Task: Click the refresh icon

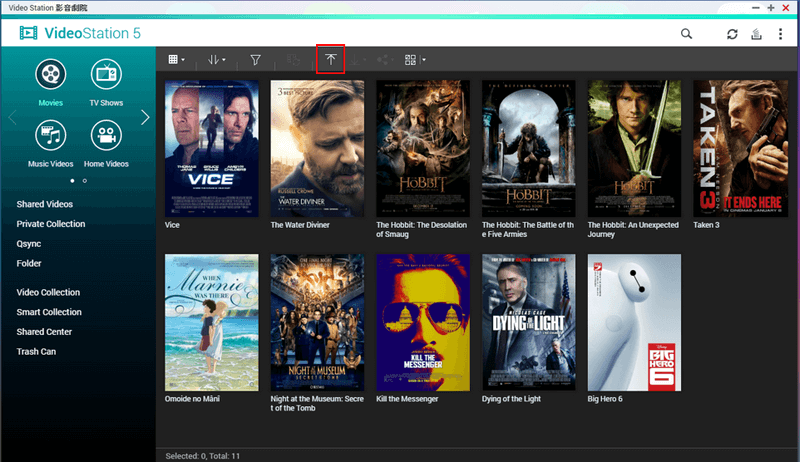Action: [732, 34]
